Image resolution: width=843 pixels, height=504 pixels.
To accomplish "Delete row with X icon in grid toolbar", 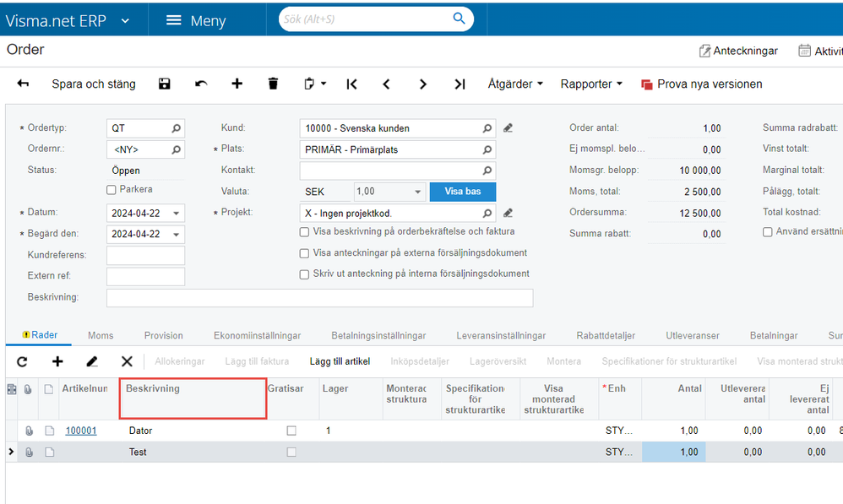I will pyautogui.click(x=127, y=361).
